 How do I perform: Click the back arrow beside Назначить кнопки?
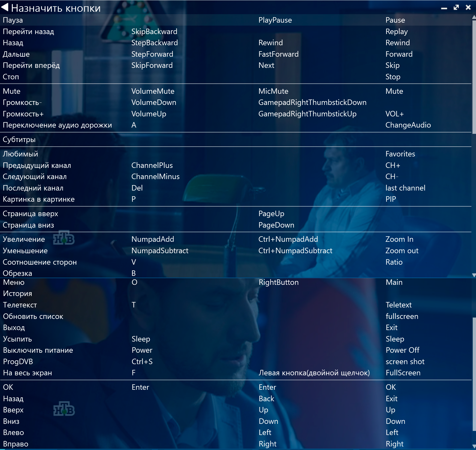[x=5, y=7]
